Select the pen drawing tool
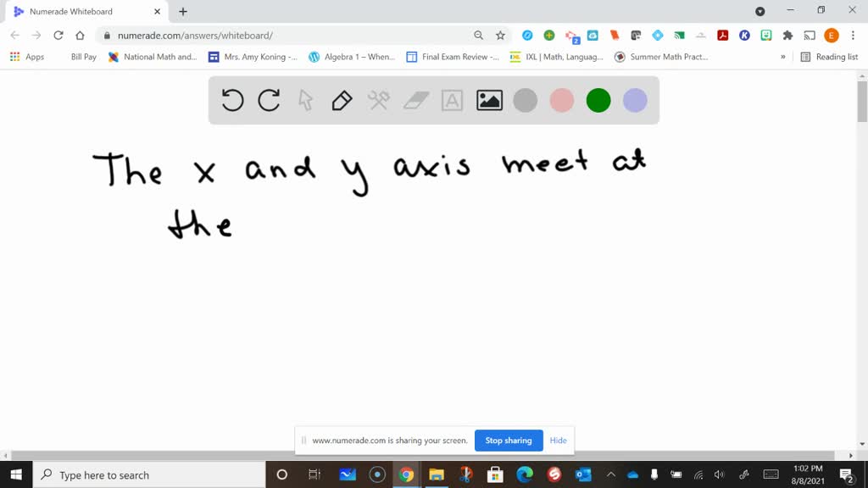The height and width of the screenshot is (488, 868). (342, 100)
